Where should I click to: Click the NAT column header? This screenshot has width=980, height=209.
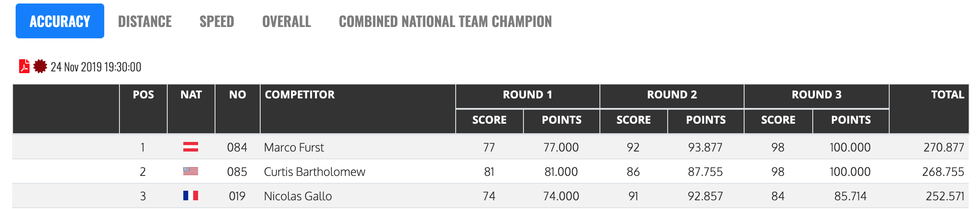191,95
